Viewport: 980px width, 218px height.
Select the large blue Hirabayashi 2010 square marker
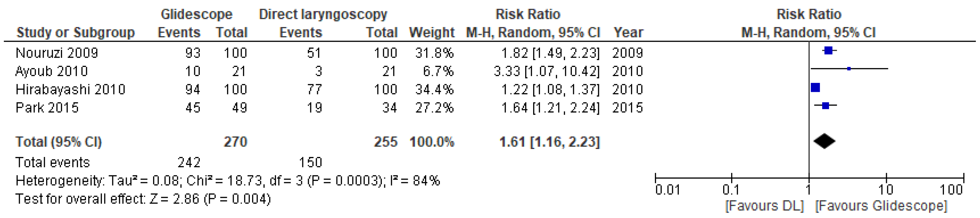pos(815,87)
